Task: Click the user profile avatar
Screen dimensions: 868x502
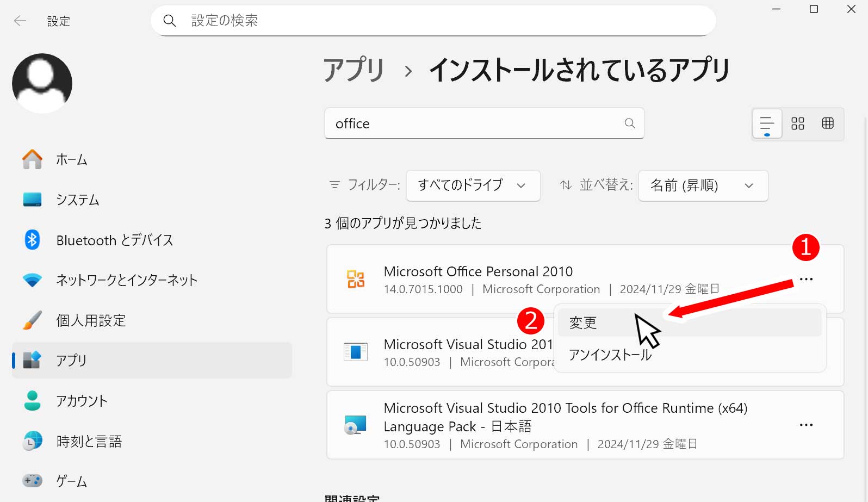Action: click(42, 83)
